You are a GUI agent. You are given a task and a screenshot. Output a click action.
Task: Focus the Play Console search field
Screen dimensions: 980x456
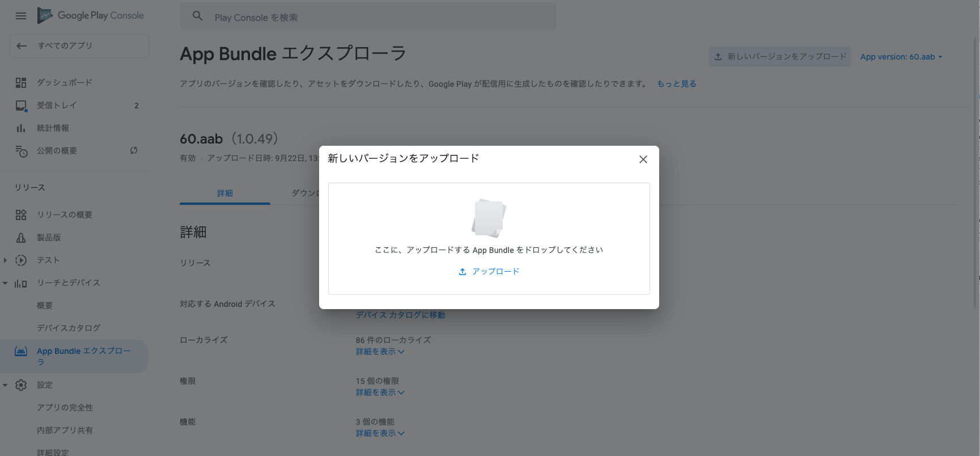[368, 17]
